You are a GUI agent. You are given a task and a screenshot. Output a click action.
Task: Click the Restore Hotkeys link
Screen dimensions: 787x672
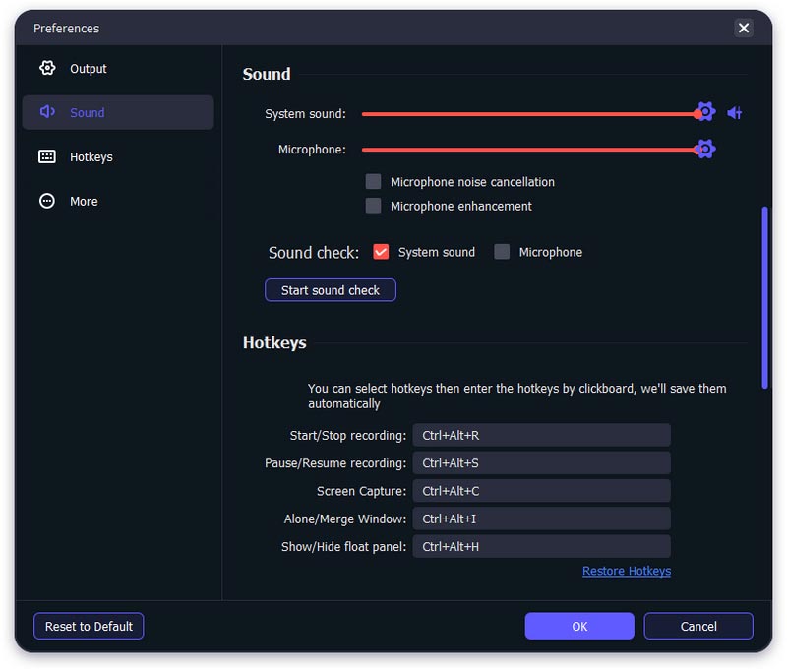(x=626, y=571)
